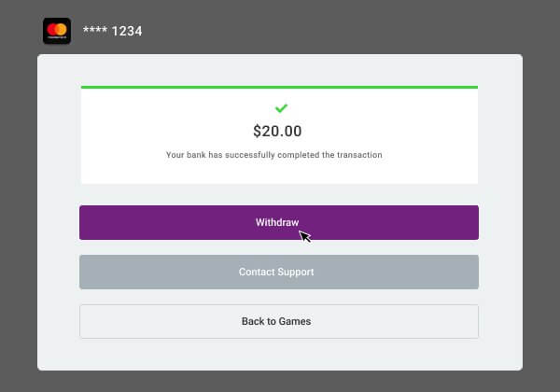Click the purple Withdraw button
560x392 pixels.
[279, 222]
